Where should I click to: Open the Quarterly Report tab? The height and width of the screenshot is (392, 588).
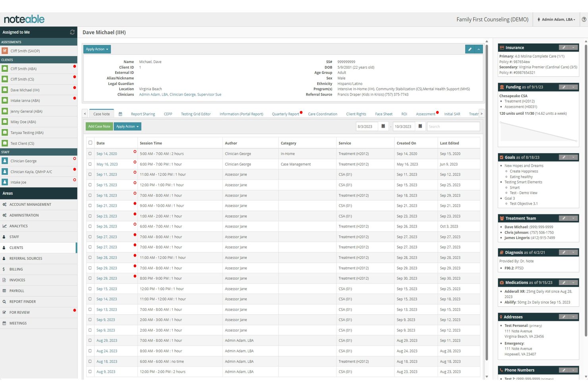[x=285, y=114]
